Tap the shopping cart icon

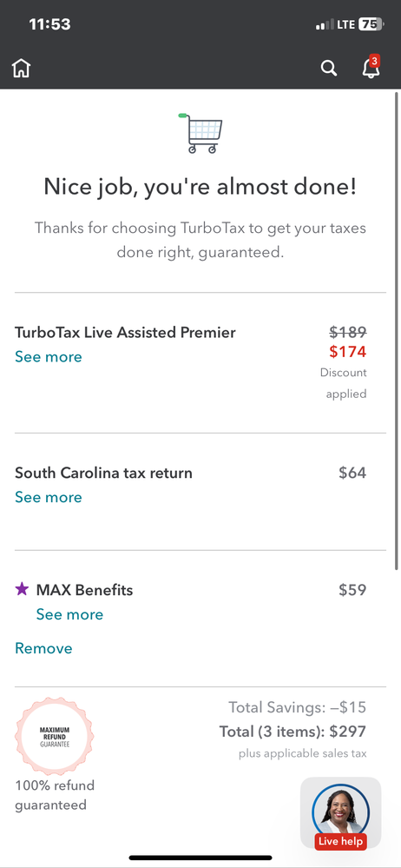200,134
